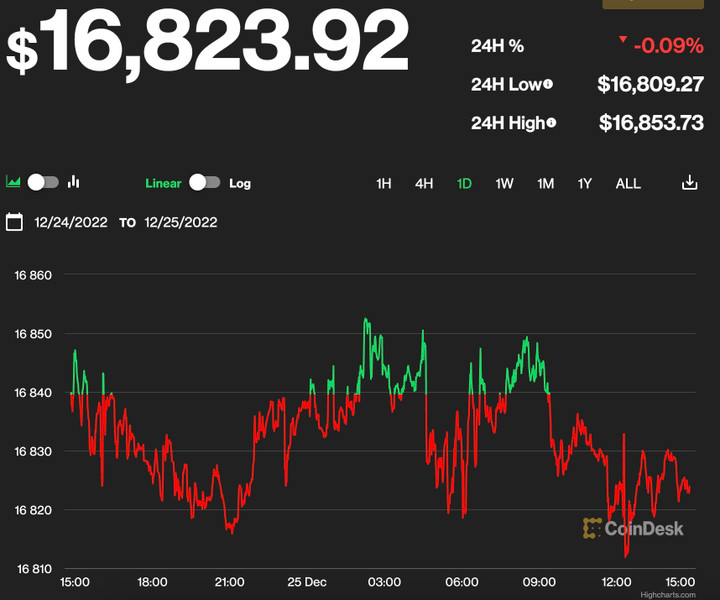This screenshot has width=720, height=600.
Task: Click the info icon next to 24H High
Action: (x=551, y=123)
